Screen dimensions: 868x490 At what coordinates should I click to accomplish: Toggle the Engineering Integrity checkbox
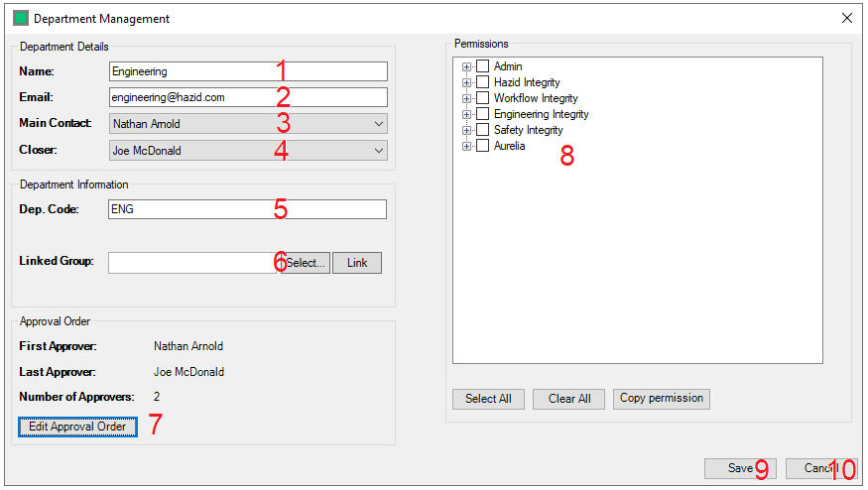[483, 114]
